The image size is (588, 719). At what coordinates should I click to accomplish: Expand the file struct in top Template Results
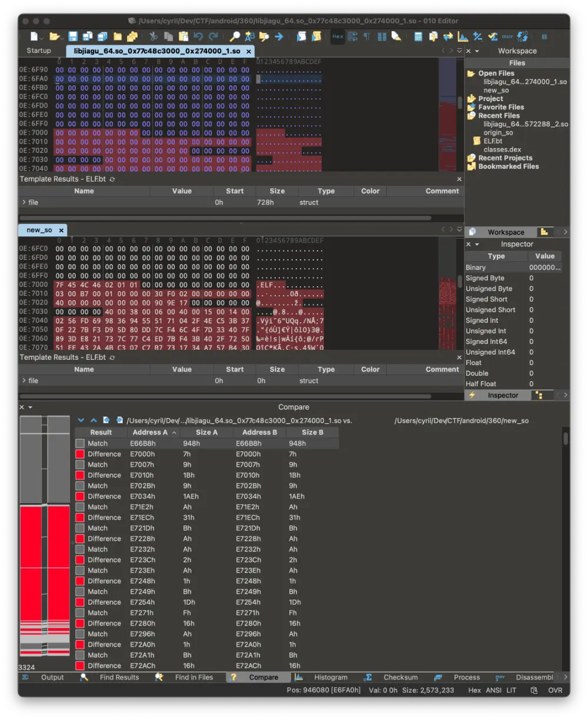point(24,202)
